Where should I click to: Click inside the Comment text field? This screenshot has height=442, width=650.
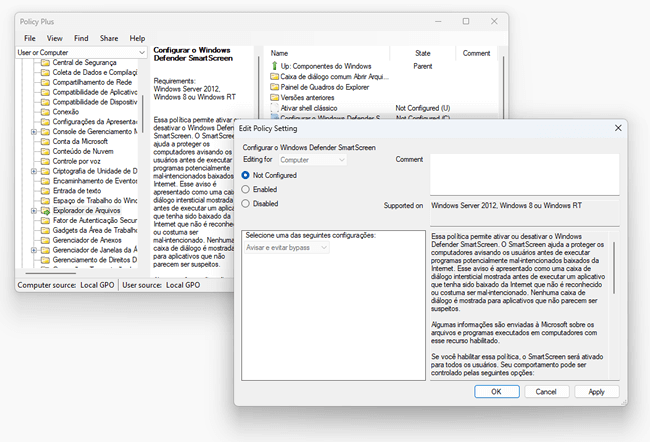[x=525, y=175]
